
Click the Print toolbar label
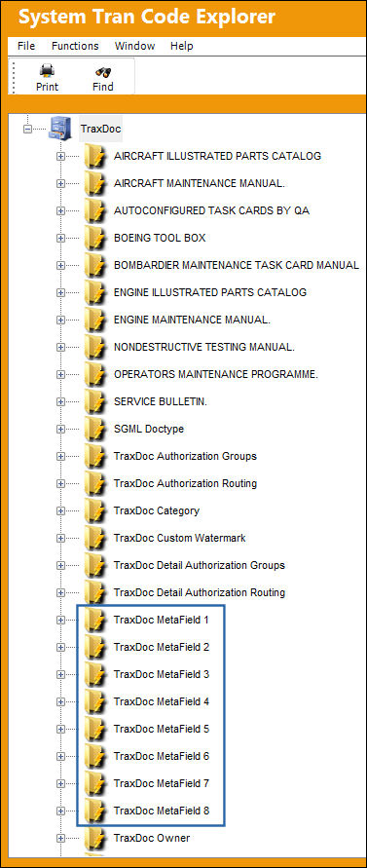point(47,87)
